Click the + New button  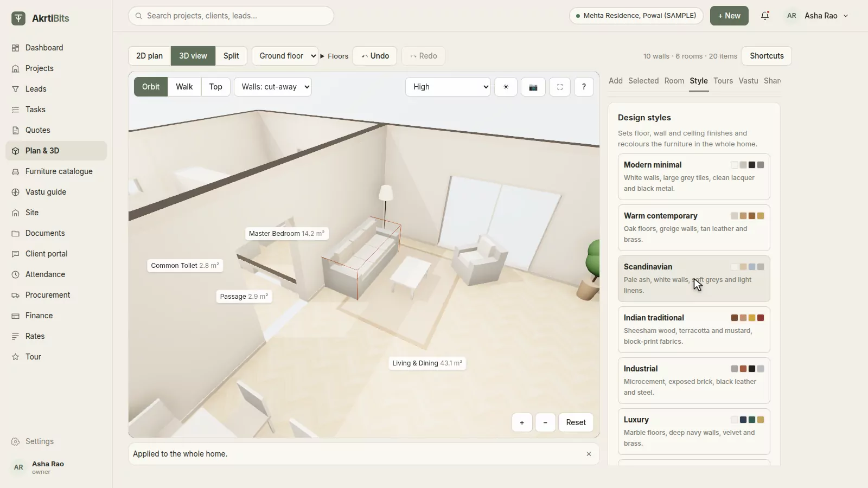729,16
